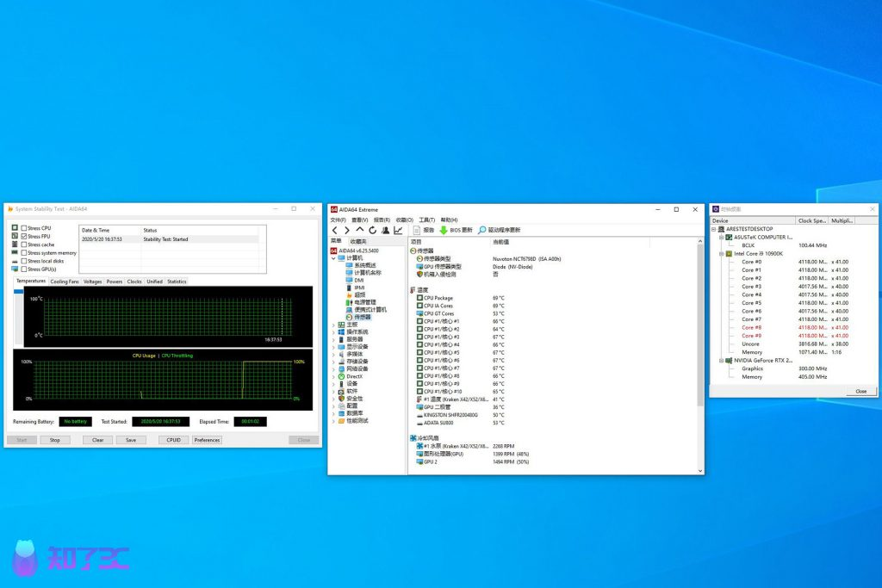Open DirectX node in the AIDA64 tree
This screenshot has height=588, width=882.
pos(350,376)
